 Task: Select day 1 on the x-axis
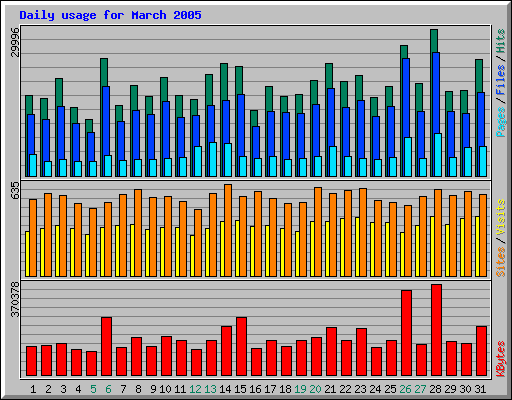[33, 389]
